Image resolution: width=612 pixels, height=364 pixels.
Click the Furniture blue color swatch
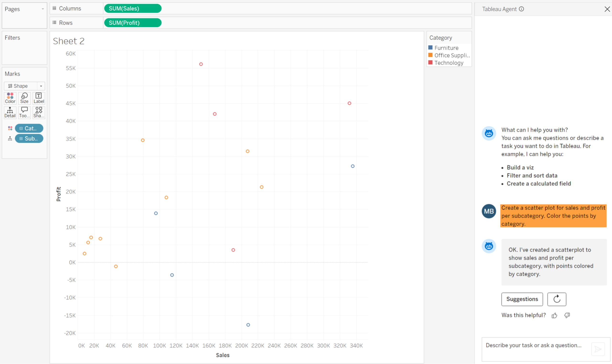click(x=430, y=47)
